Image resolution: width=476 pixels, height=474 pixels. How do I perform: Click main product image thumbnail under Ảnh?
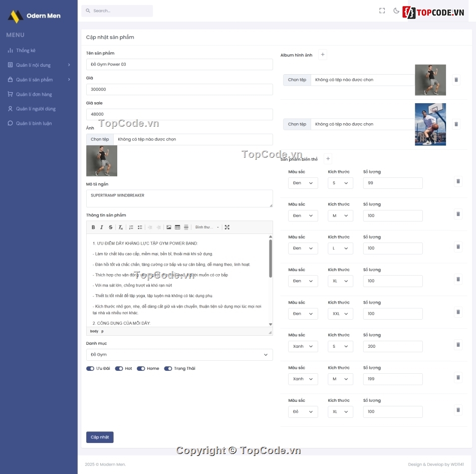102,161
